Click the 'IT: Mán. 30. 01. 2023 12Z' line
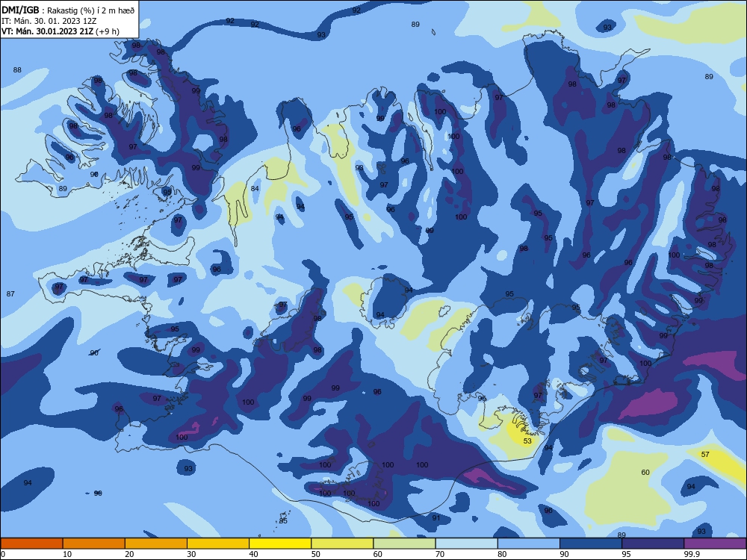Viewport: 747px width, 560px height. [49, 21]
